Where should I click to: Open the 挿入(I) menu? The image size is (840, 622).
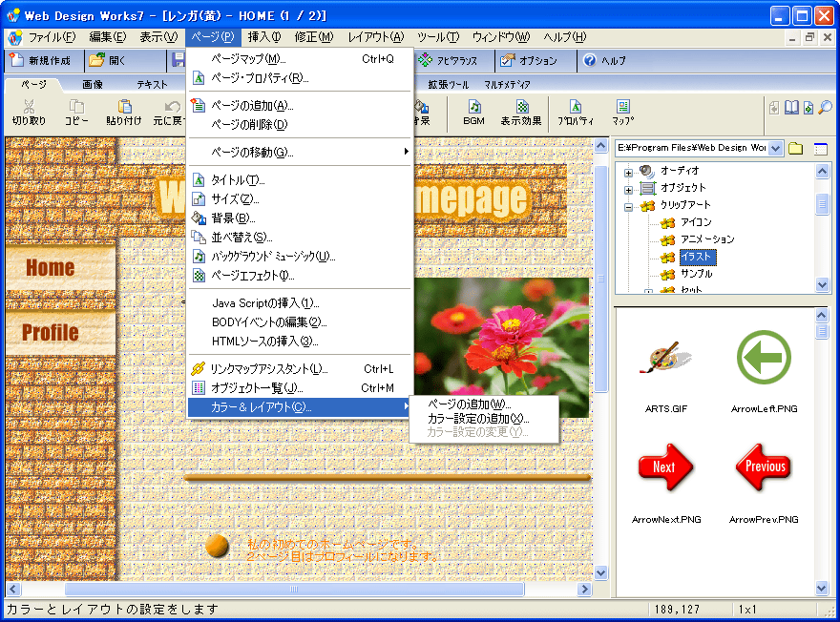click(x=264, y=37)
